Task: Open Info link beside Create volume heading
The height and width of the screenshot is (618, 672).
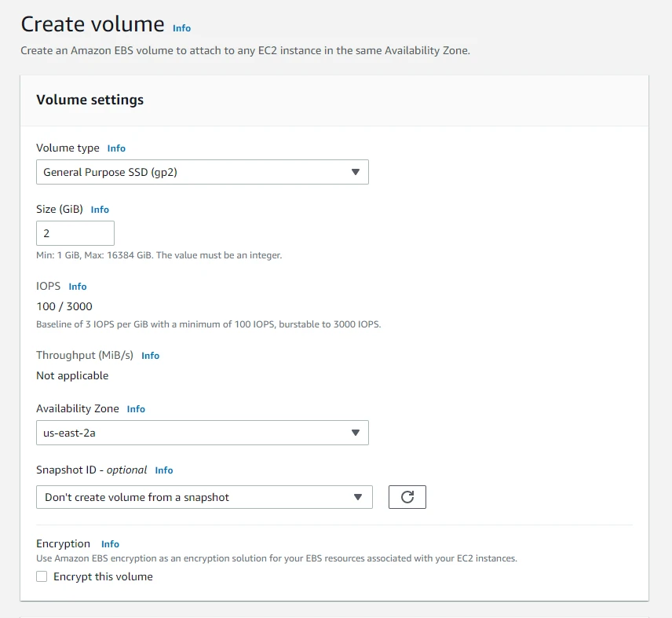Action: pos(181,28)
